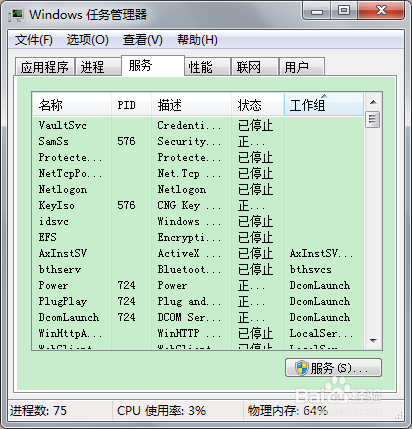Open the 服务(S)... button
412x429 pixels.
[333, 368]
